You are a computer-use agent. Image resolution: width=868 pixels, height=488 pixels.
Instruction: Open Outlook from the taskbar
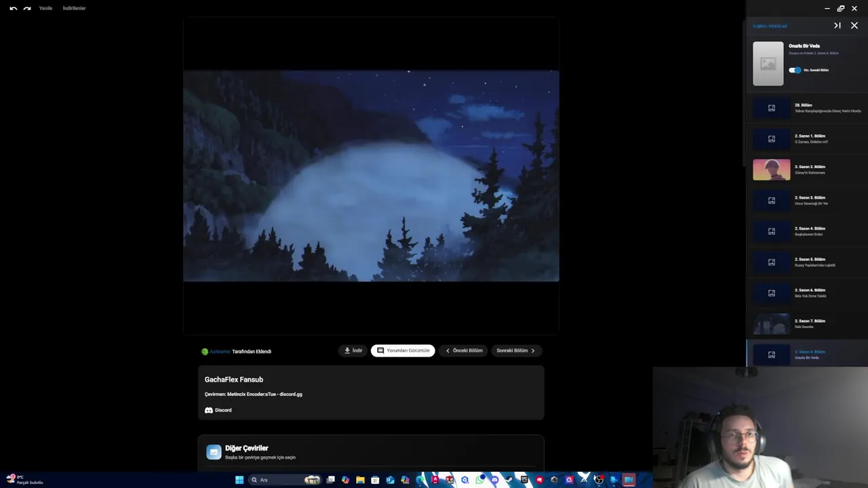390,480
